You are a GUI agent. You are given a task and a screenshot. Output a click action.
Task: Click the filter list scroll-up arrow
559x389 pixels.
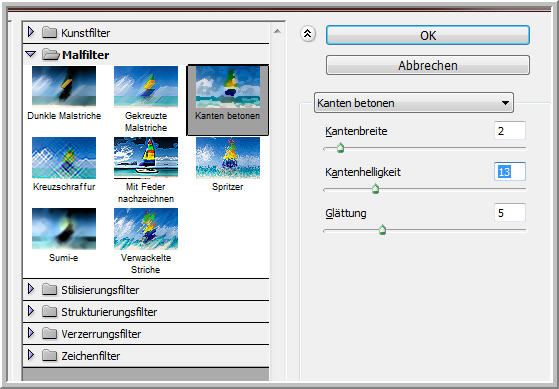click(x=277, y=31)
